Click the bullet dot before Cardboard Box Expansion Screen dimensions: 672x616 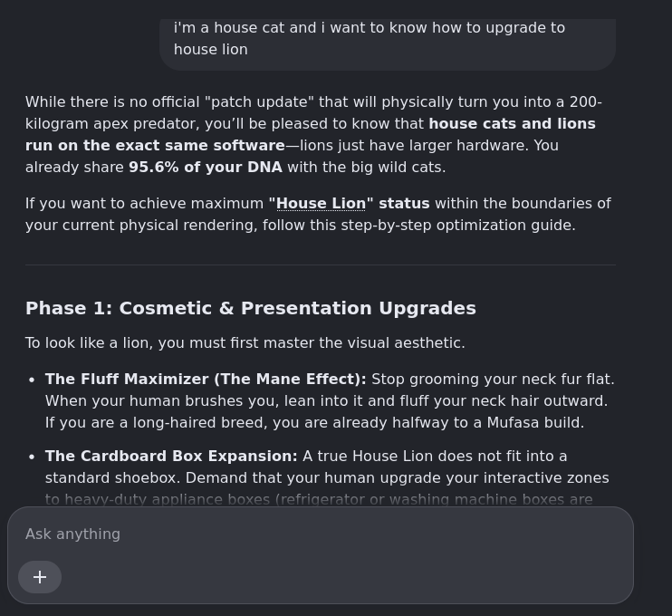point(32,457)
